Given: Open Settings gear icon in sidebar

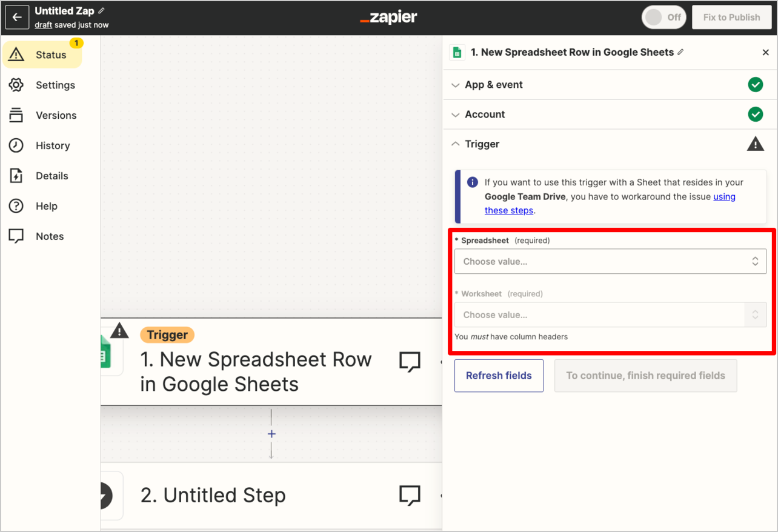Looking at the screenshot, I should [x=16, y=85].
